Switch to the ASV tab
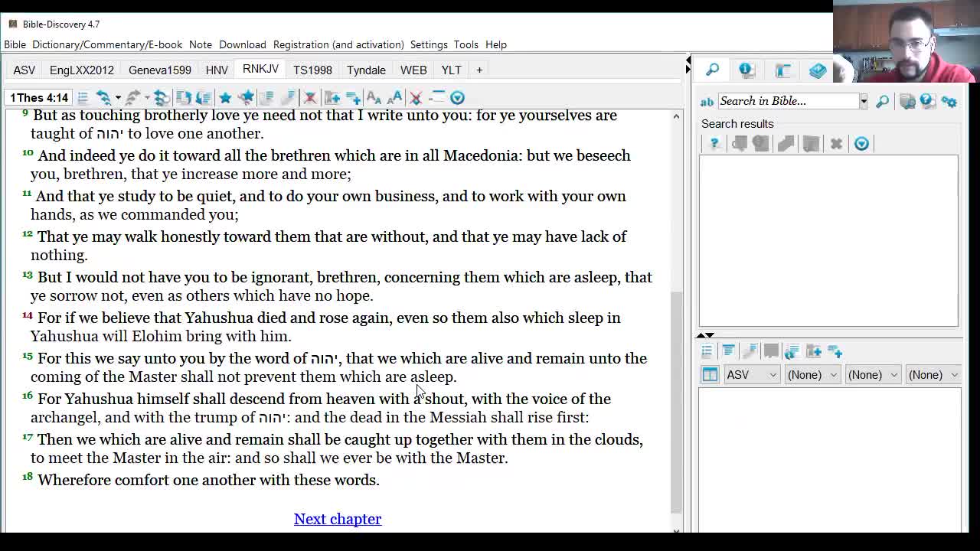This screenshot has height=551, width=980. click(24, 70)
